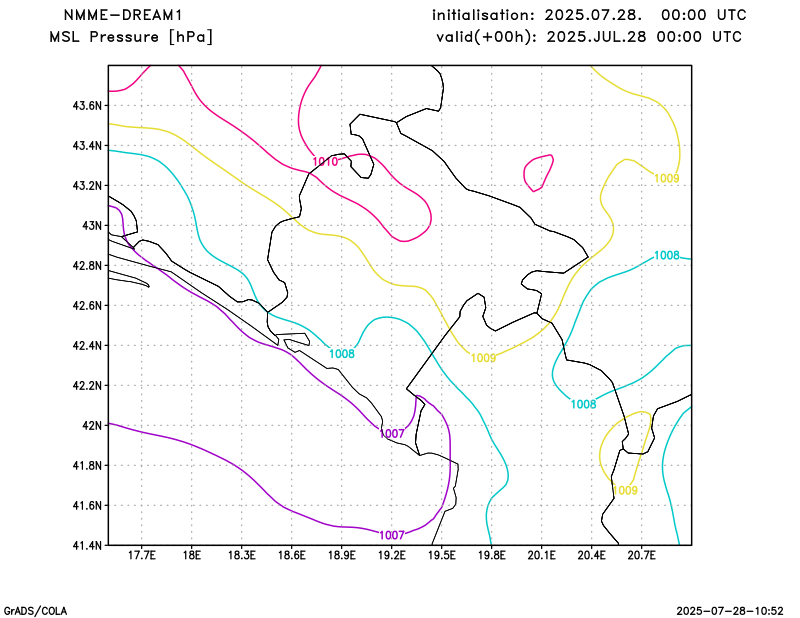
Task: Click the 18.3E longitude axis label
Action: tap(241, 555)
